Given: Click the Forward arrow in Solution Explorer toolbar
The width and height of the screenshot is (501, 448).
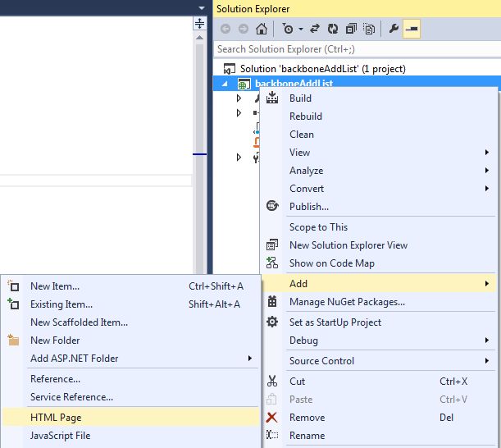Looking at the screenshot, I should click(x=244, y=29).
